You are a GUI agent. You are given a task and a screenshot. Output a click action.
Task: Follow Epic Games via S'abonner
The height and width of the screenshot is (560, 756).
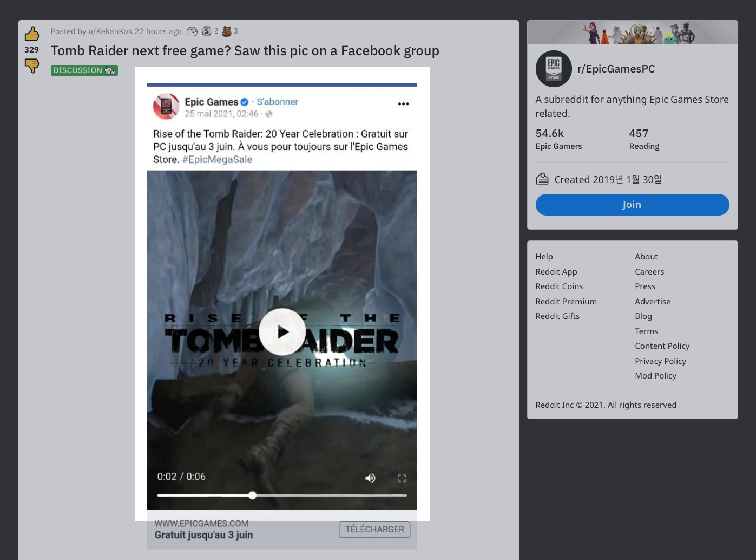tap(277, 102)
